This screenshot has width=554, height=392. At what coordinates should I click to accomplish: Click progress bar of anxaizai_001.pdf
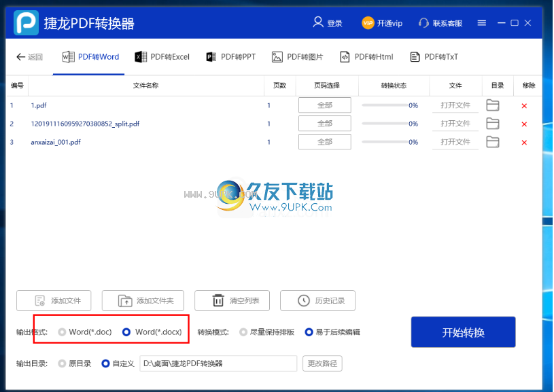click(x=385, y=142)
